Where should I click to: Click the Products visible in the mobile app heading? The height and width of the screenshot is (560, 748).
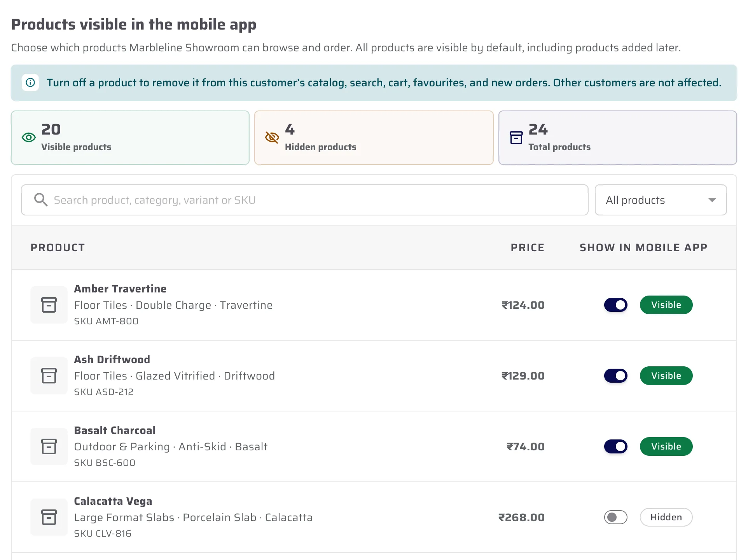click(x=134, y=24)
